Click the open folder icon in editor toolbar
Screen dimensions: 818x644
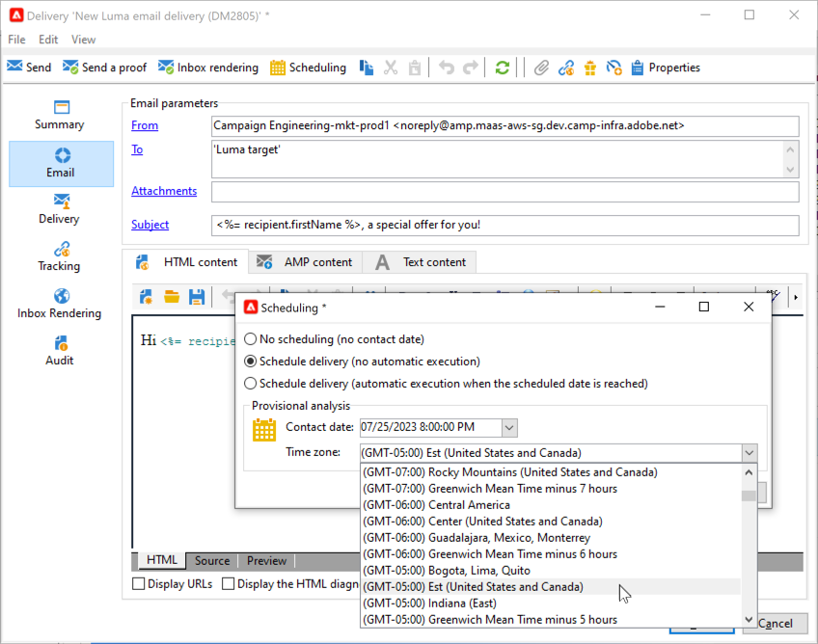pyautogui.click(x=172, y=297)
